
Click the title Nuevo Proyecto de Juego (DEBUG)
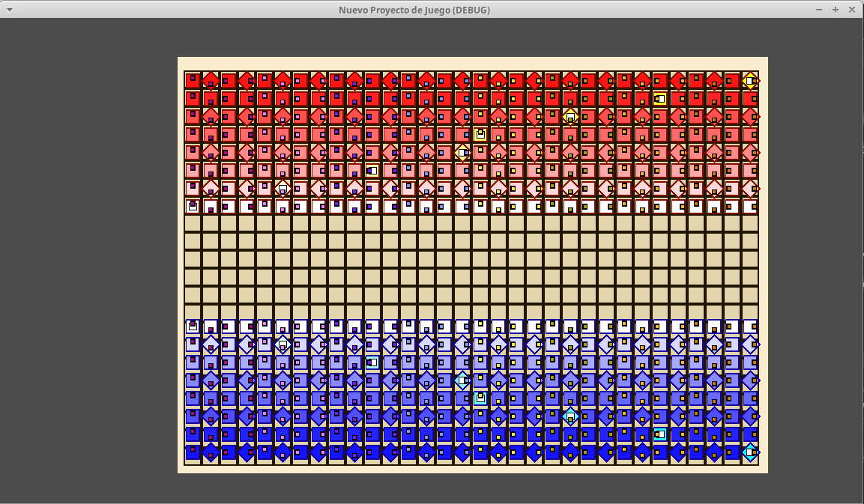[x=414, y=10]
